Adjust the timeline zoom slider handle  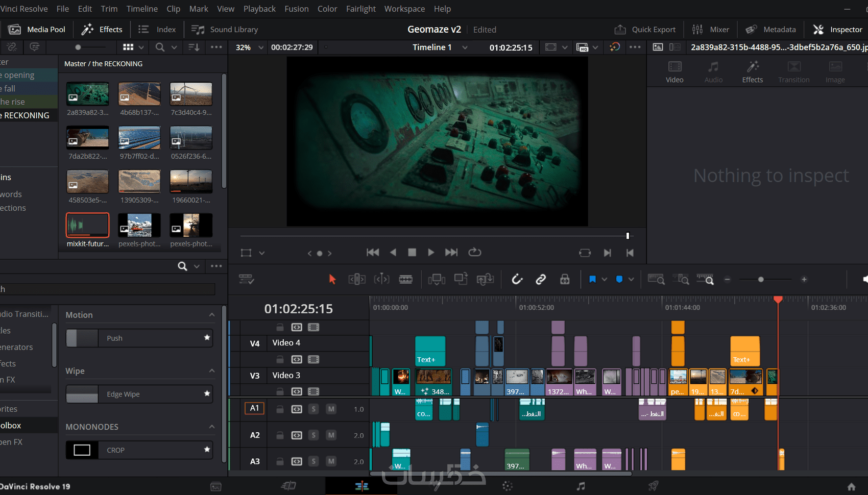[x=761, y=280]
